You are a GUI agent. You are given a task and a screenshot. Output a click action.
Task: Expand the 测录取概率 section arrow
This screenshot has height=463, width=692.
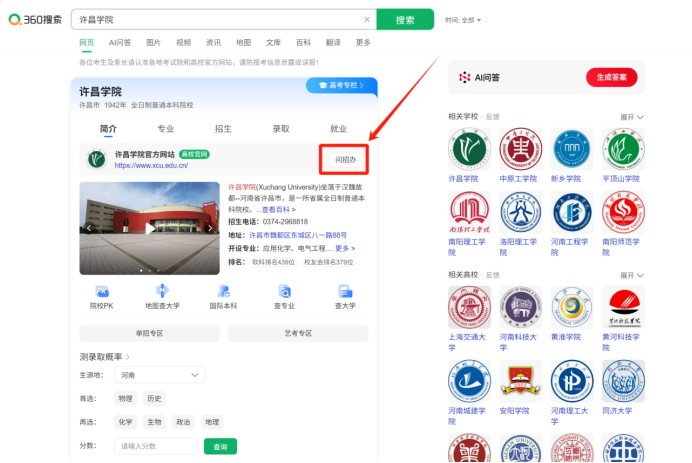pyautogui.click(x=128, y=357)
